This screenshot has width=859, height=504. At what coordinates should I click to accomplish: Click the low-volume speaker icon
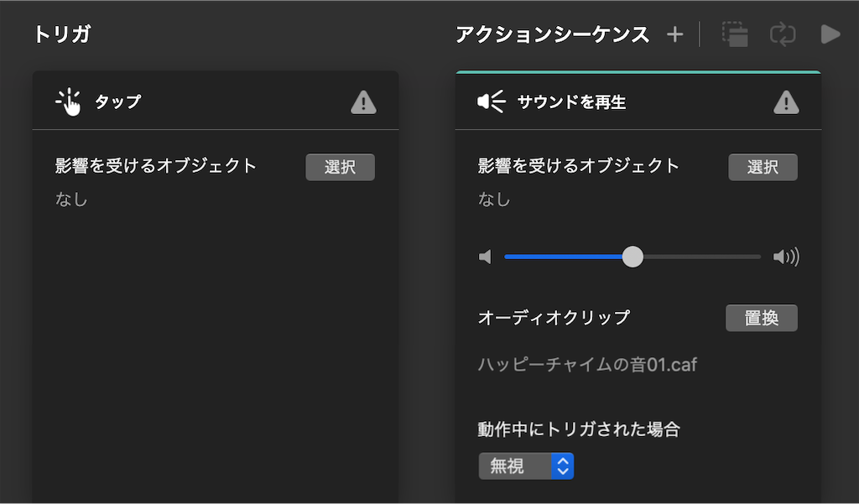click(486, 257)
